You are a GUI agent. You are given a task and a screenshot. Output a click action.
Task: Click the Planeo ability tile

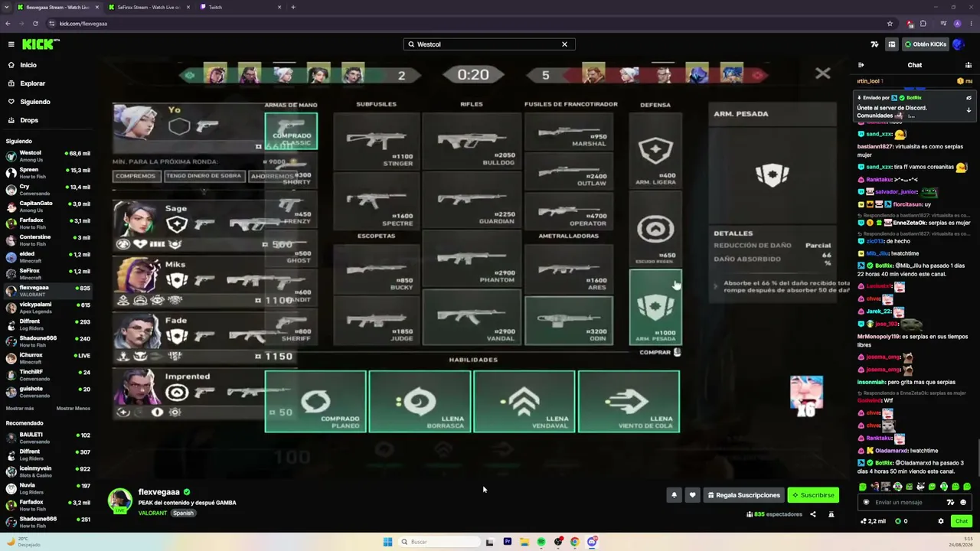pyautogui.click(x=315, y=402)
